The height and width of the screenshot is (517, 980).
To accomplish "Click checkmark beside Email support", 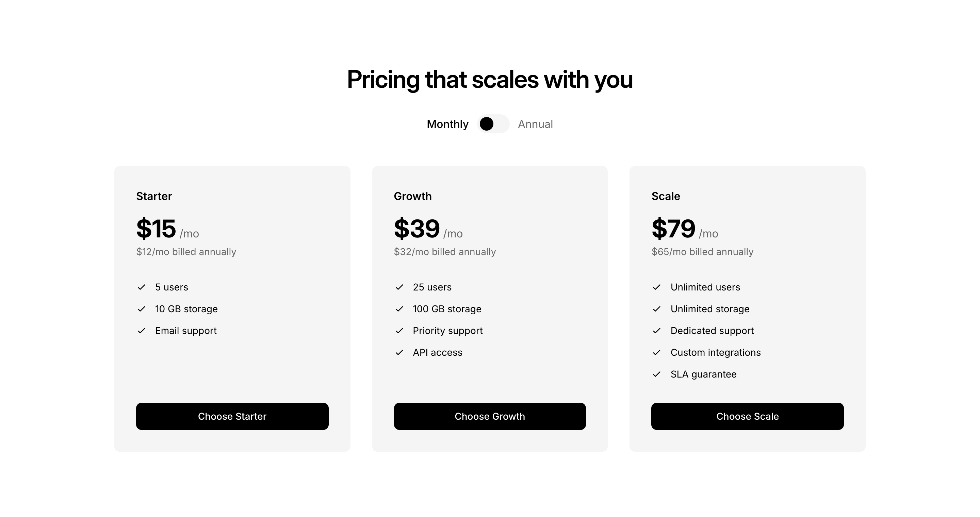I will [x=142, y=331].
